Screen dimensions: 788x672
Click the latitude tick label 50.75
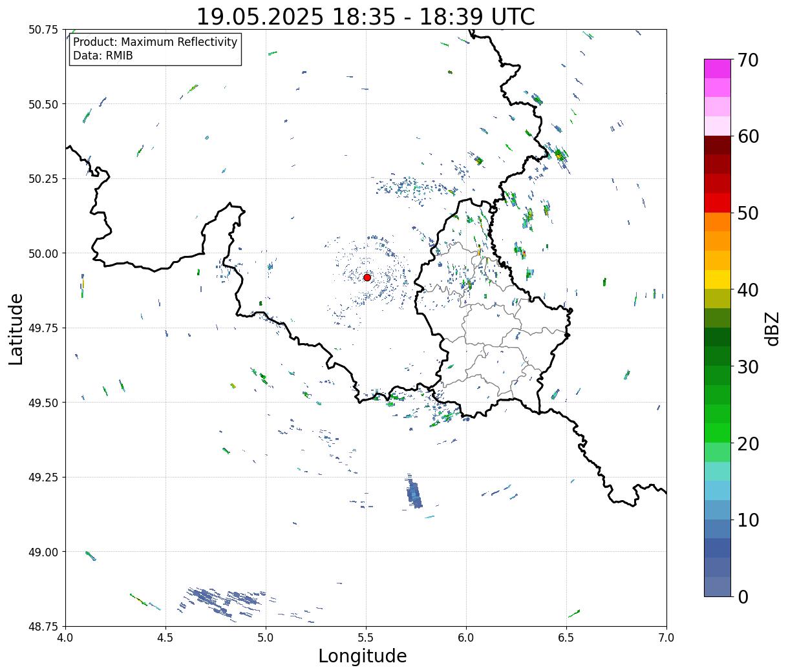[43, 30]
